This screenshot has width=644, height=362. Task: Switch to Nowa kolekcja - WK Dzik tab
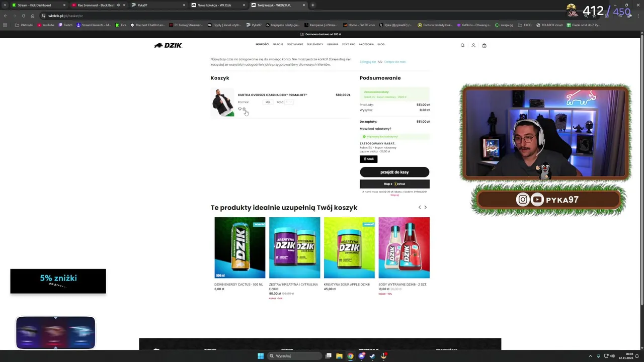(x=218, y=5)
